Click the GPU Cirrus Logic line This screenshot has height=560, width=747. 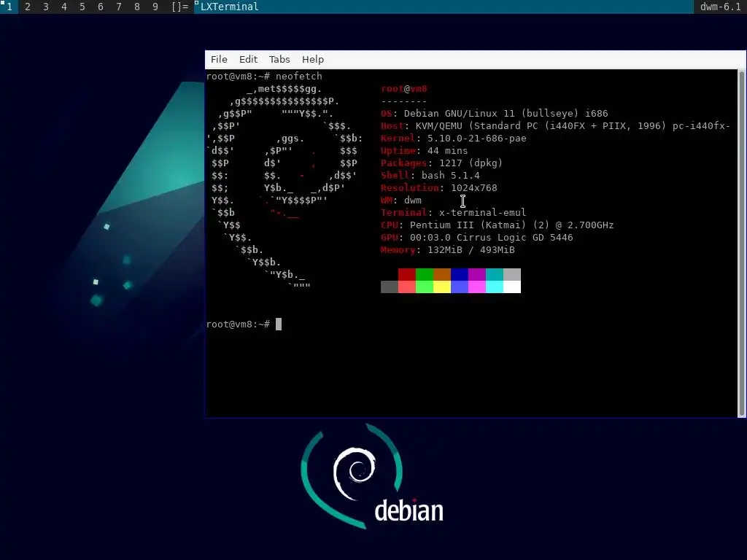pos(477,237)
